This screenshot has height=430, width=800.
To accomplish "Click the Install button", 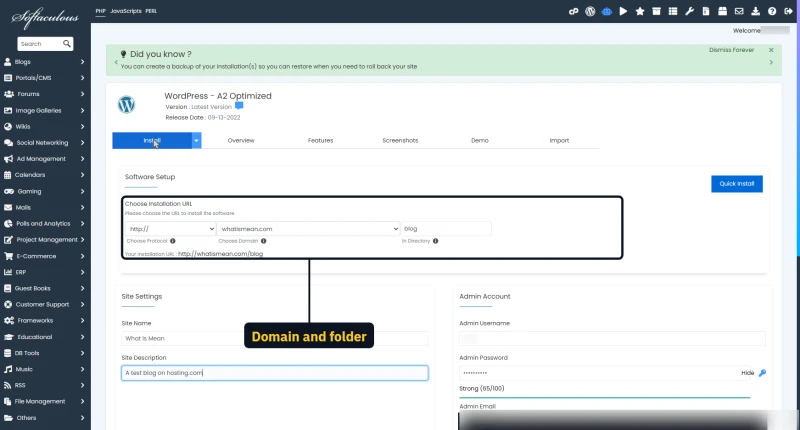I will pyautogui.click(x=152, y=140).
